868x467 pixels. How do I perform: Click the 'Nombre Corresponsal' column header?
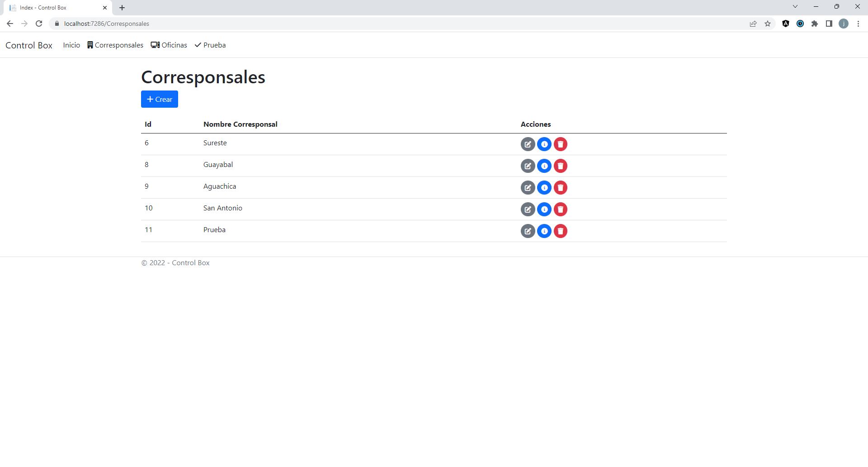coord(241,124)
